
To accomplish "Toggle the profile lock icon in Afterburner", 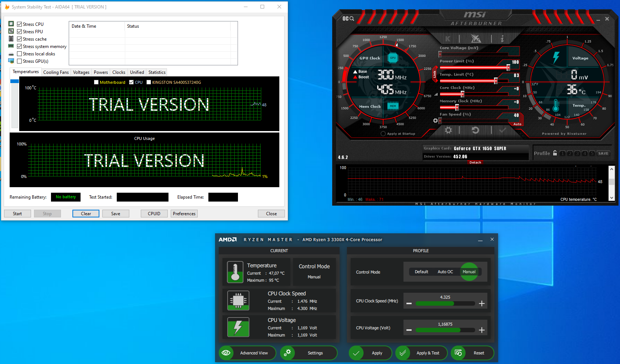I will pos(555,153).
